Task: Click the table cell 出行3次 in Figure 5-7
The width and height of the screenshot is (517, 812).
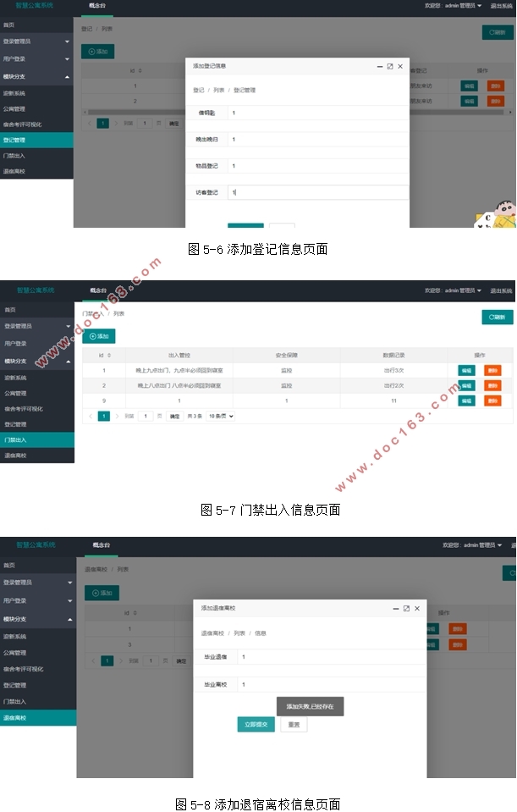Action: (393, 370)
